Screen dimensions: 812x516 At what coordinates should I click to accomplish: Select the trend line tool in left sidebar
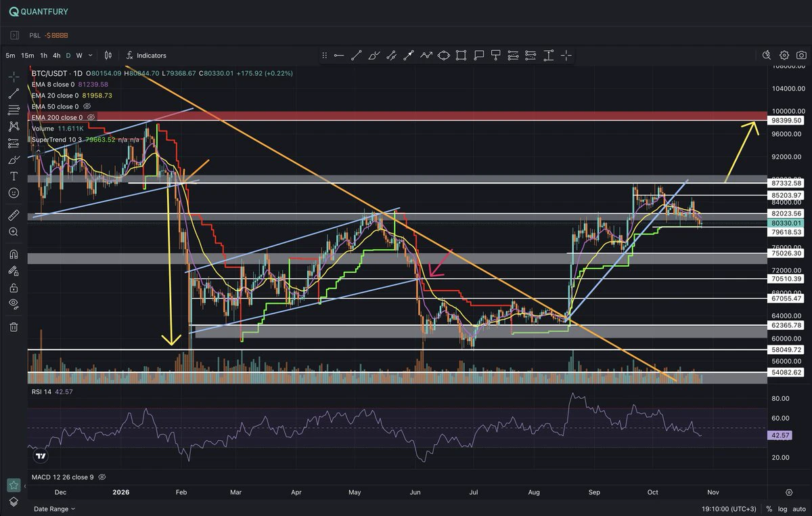[14, 93]
